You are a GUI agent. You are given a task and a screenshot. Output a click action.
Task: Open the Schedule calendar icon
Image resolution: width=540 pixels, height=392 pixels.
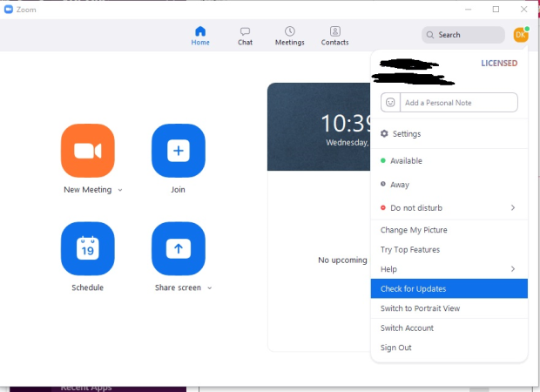tap(88, 248)
